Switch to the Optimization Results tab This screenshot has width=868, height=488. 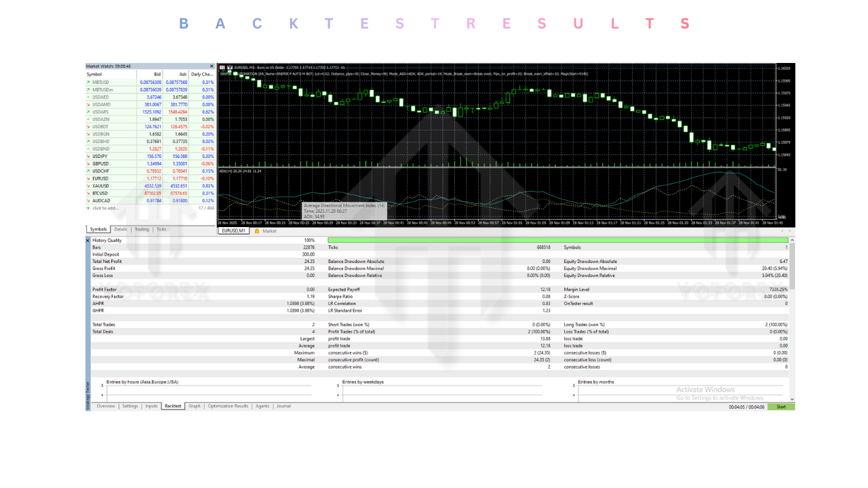coord(229,406)
